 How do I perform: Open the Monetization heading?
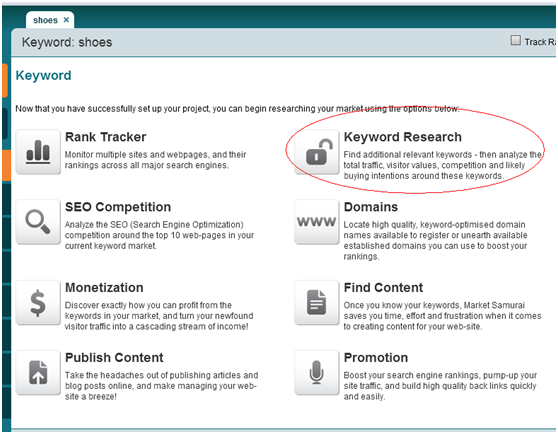tap(104, 288)
